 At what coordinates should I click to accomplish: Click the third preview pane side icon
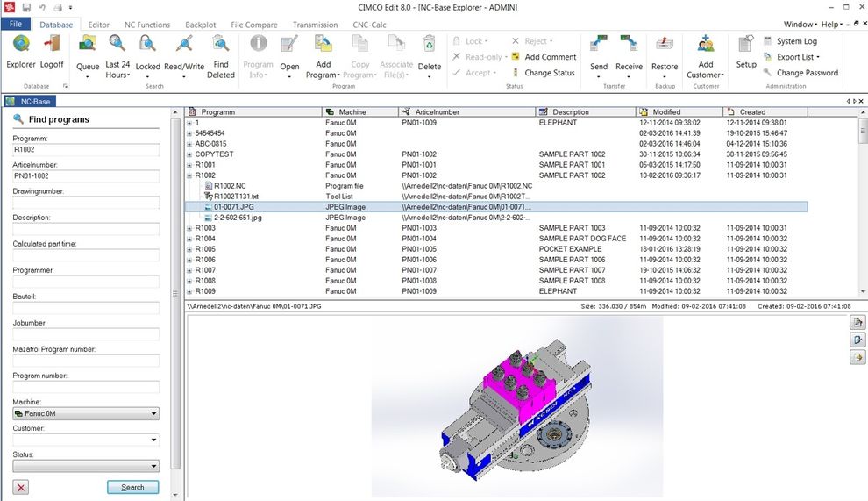(857, 357)
